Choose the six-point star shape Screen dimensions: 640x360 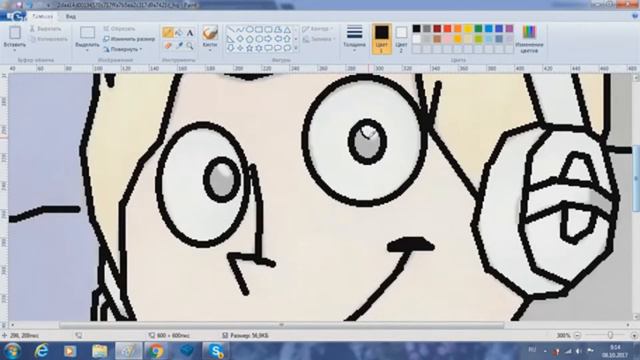(x=259, y=48)
